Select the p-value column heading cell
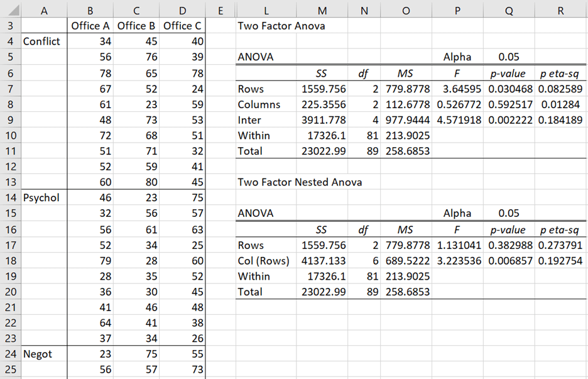Viewport: 588px width, 379px height. tap(508, 73)
